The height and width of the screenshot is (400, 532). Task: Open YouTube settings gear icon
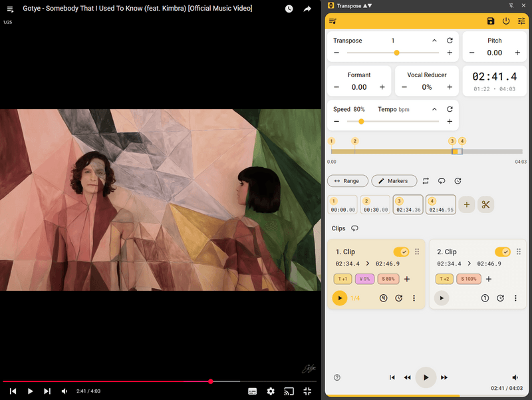coord(271,391)
